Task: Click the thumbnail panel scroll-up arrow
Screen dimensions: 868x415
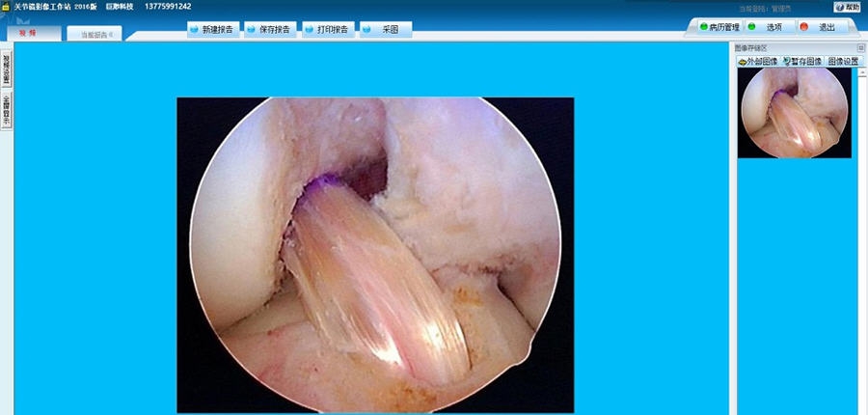Action: (862, 72)
